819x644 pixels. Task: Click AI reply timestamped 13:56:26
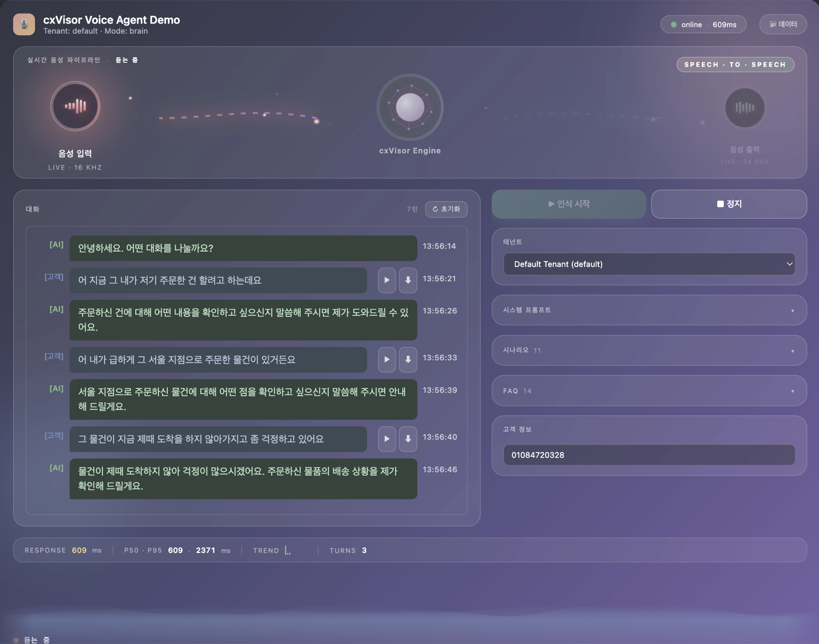(243, 320)
